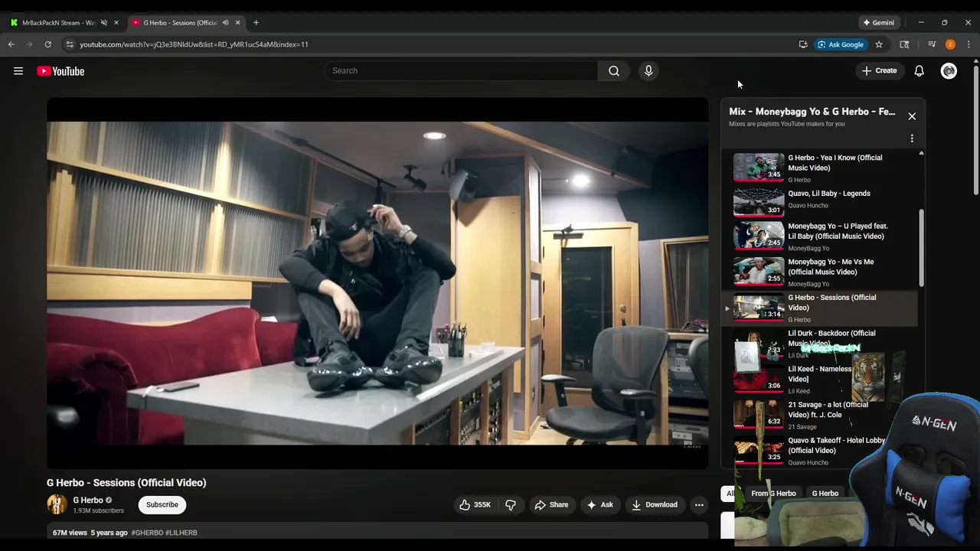Click the #GHERBO hashtag
Viewport: 980px width, 551px height.
[x=147, y=533]
